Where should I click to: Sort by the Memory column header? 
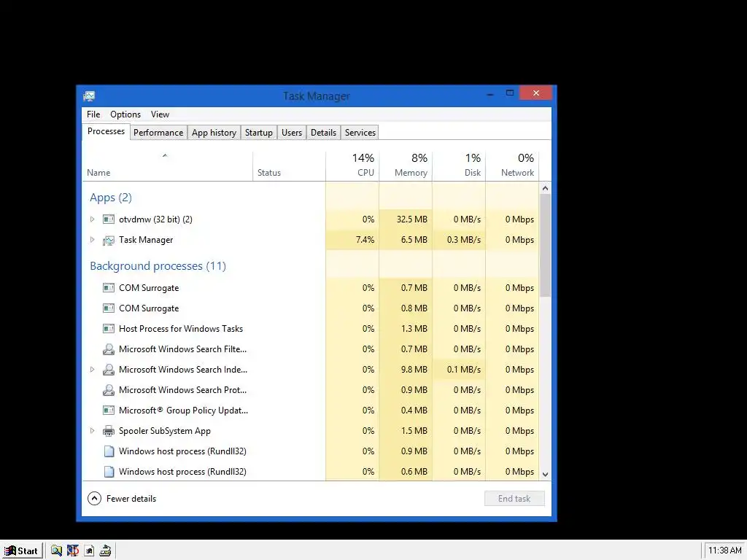coord(406,166)
